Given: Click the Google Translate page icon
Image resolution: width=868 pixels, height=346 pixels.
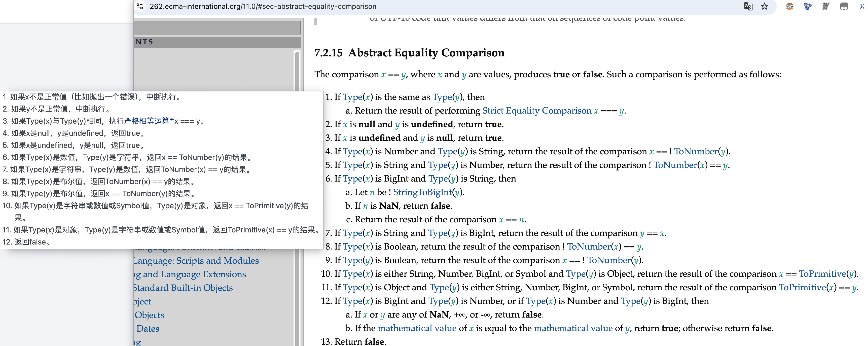Looking at the screenshot, I should tap(748, 6).
